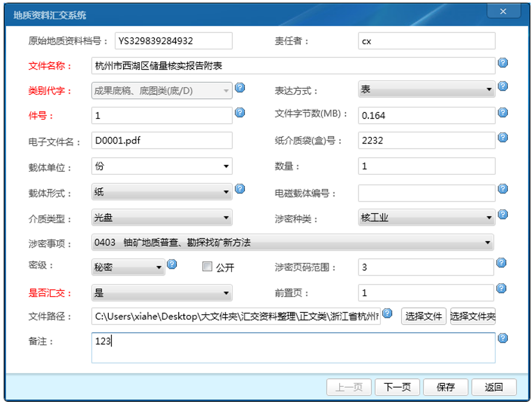Click the 件号 input field

162,115
